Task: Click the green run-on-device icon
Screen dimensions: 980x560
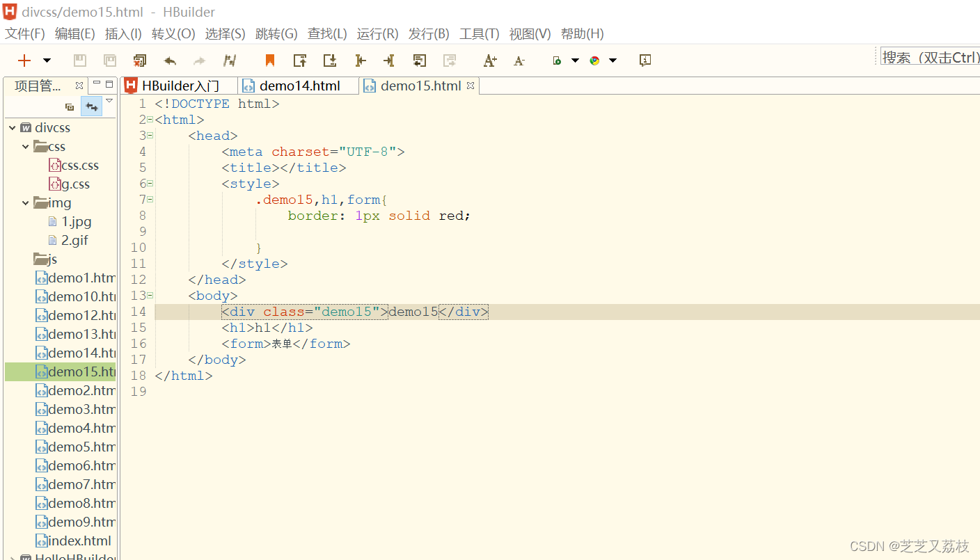Action: tap(557, 61)
